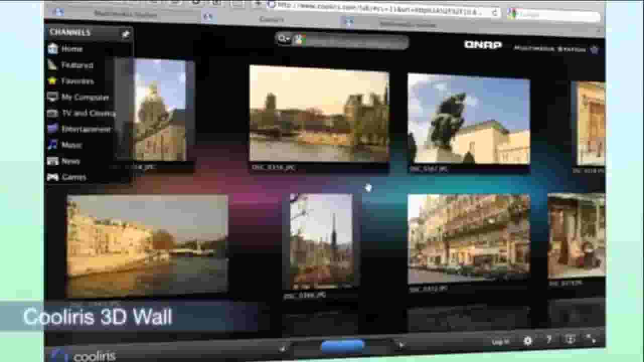Image resolution: width=644 pixels, height=362 pixels.
Task: Toggle fullscreen in the Cooliris wall
Action: point(591,339)
